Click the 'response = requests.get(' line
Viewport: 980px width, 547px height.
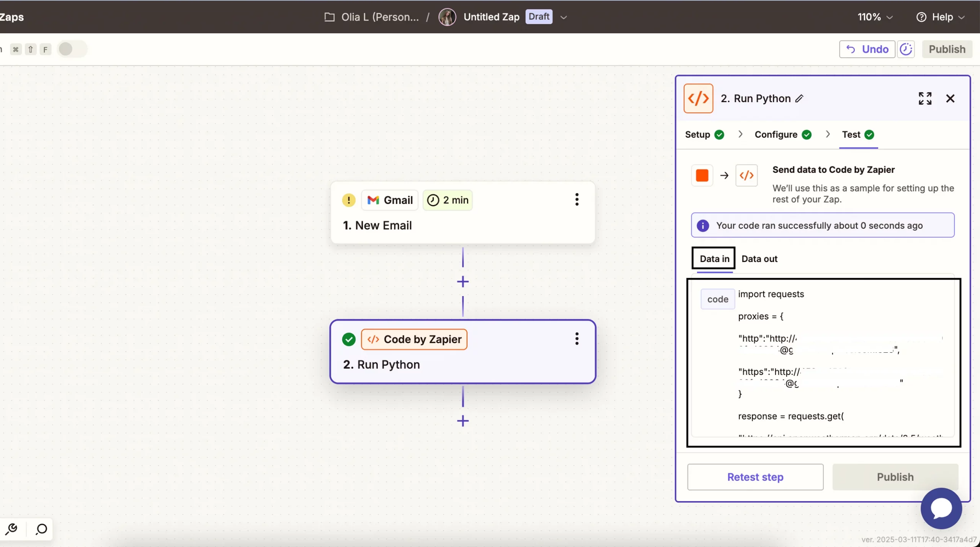[791, 416]
